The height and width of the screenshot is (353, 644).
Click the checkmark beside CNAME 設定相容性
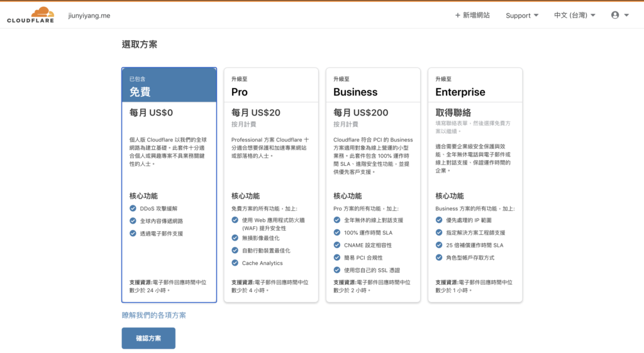click(337, 245)
